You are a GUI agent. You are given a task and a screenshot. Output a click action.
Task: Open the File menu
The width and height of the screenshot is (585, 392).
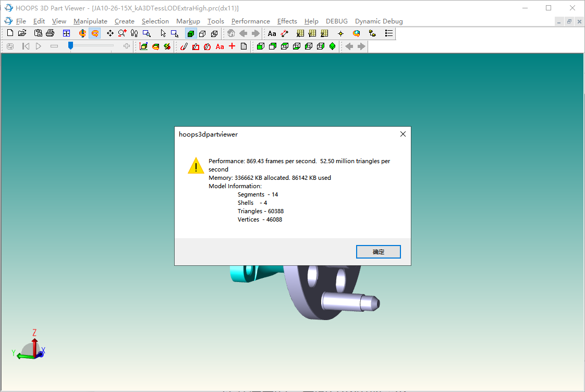tap(21, 21)
